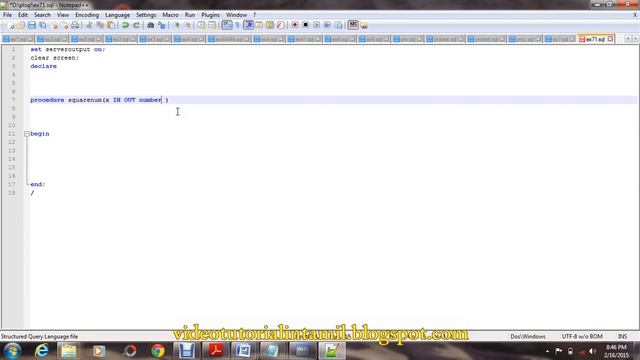Open the Search menu

click(x=42, y=15)
